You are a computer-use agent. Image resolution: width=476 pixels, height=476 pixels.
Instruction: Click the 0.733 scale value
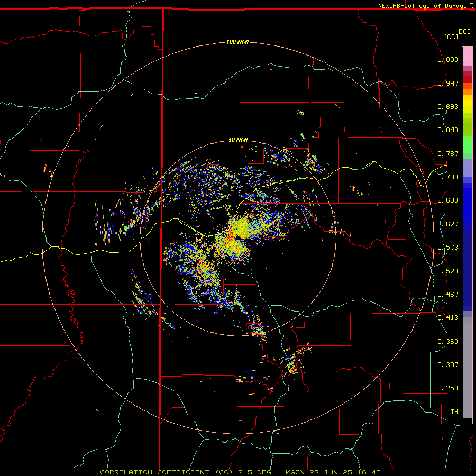click(x=448, y=177)
